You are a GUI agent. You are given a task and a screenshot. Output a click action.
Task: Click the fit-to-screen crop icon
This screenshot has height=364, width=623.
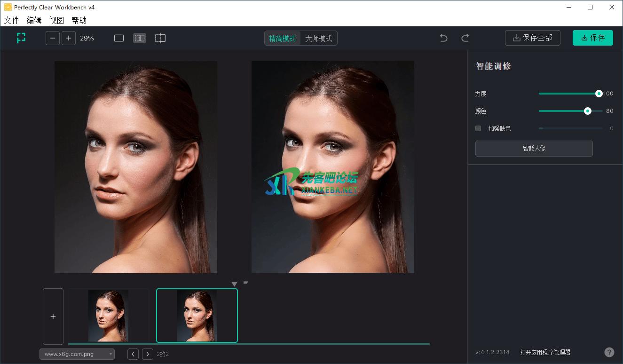[21, 38]
